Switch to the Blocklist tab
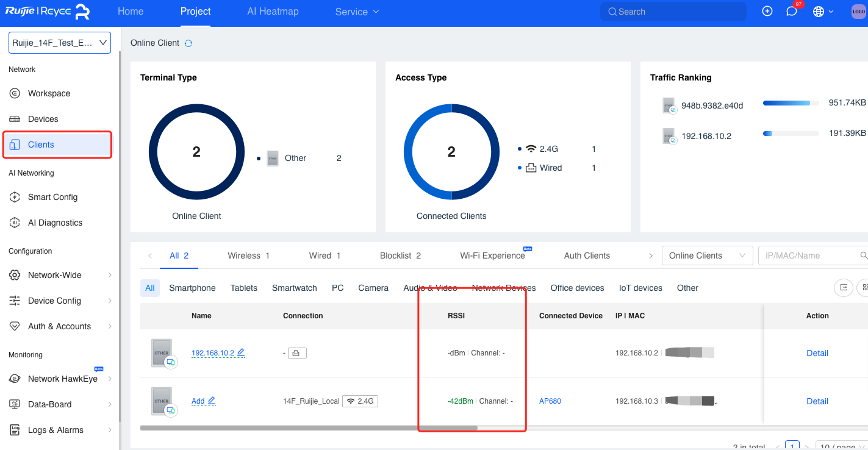868x450 pixels. [400, 255]
